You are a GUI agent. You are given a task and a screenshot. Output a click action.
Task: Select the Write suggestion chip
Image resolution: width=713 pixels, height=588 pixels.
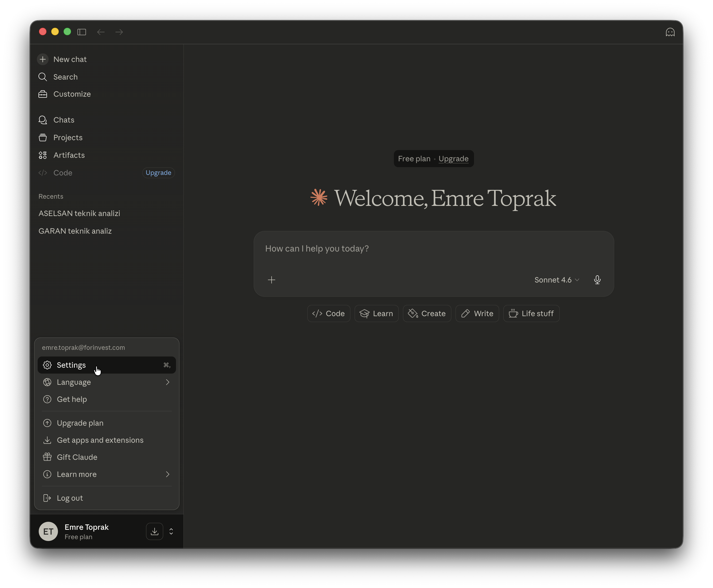tap(477, 314)
